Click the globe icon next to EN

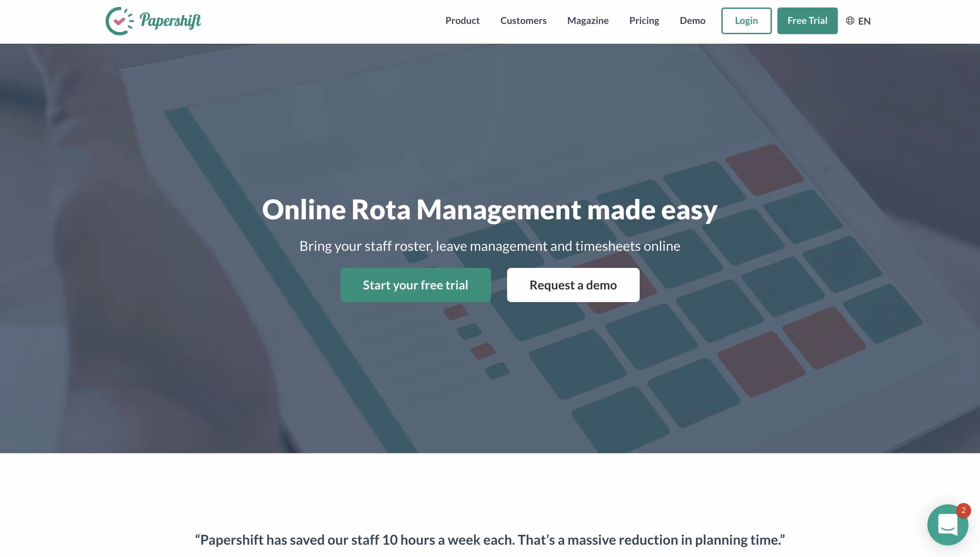tap(850, 21)
